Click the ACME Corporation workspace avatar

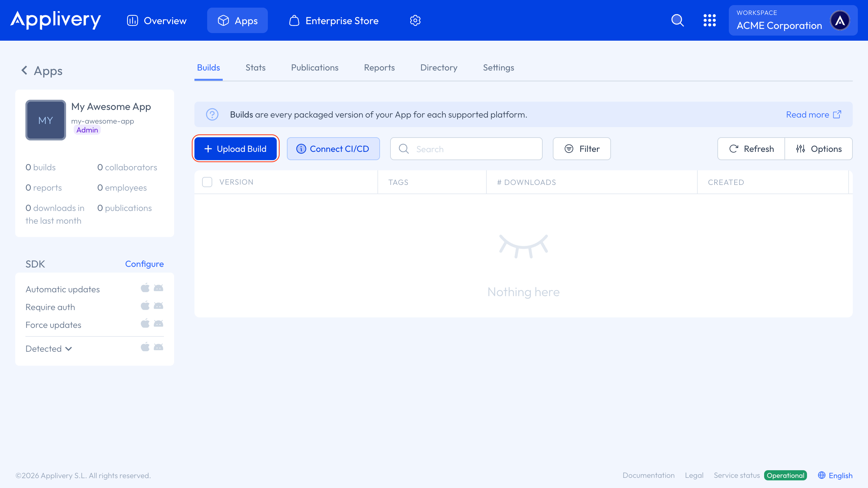coord(840,21)
